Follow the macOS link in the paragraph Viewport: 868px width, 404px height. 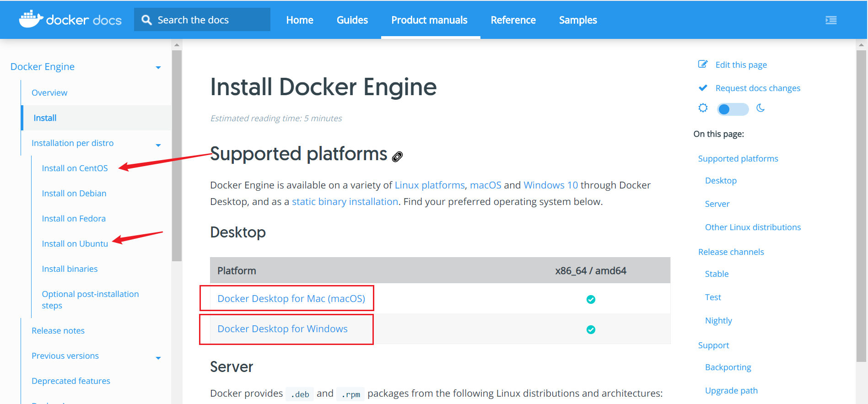coord(485,185)
